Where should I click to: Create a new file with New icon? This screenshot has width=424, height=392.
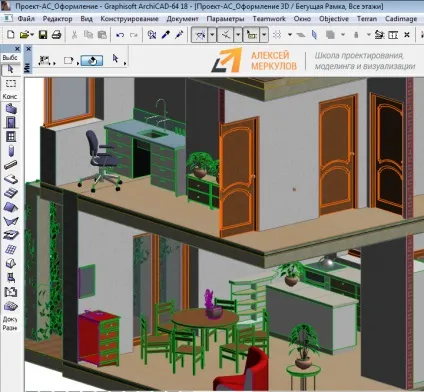pos(11,34)
